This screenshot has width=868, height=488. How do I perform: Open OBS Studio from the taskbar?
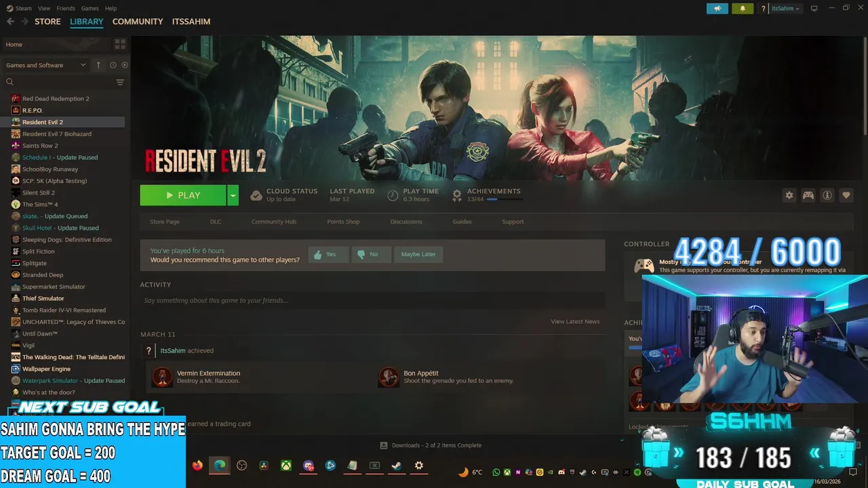click(242, 466)
